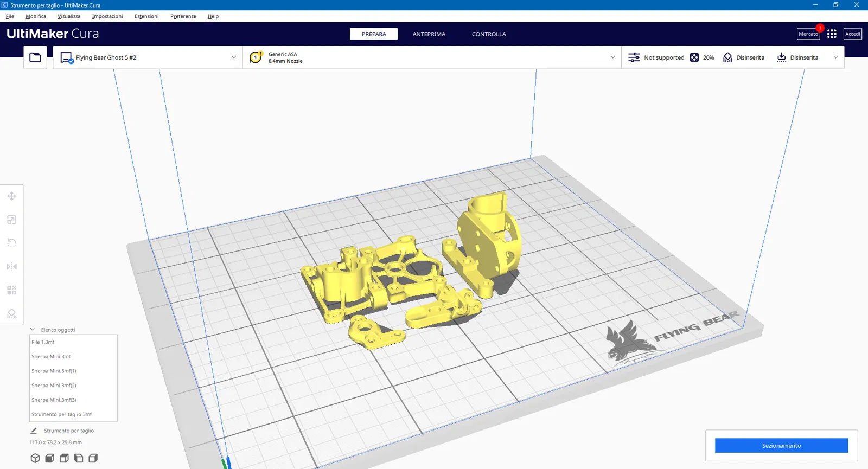868x469 pixels.
Task: Switch to 3D perspective view cube icon
Action: (35, 458)
